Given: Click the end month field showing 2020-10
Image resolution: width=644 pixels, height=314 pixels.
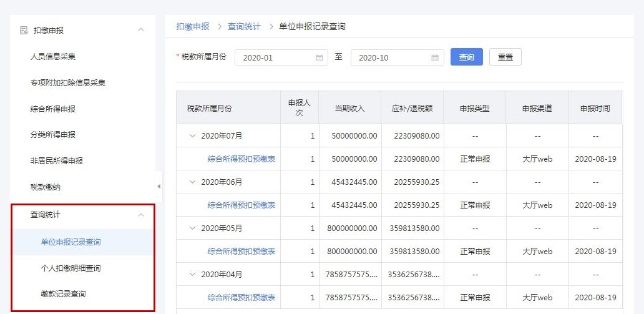Looking at the screenshot, I should [x=397, y=57].
